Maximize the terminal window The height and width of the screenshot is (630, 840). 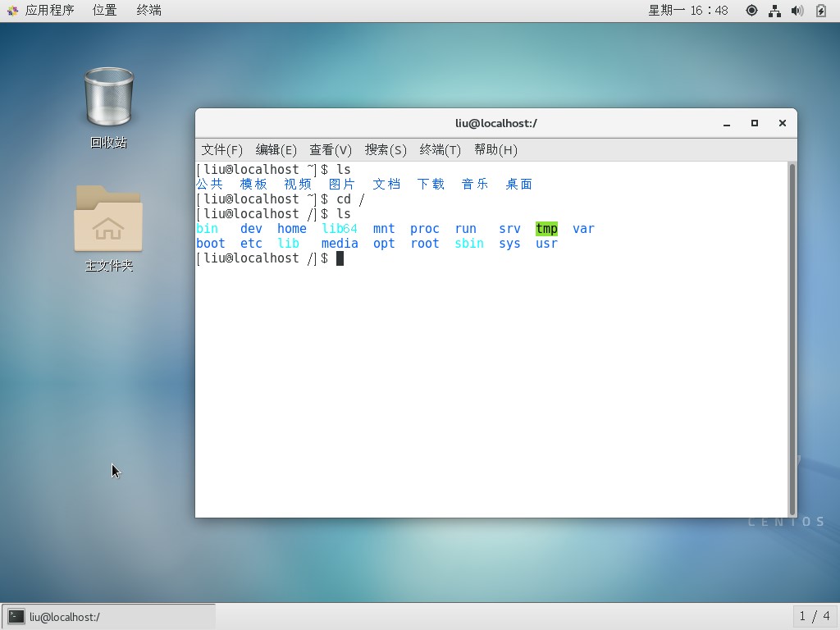(x=754, y=123)
